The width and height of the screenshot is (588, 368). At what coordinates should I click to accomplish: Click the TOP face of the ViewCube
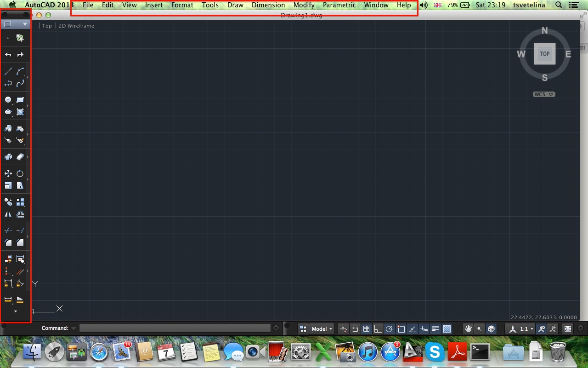tap(545, 54)
